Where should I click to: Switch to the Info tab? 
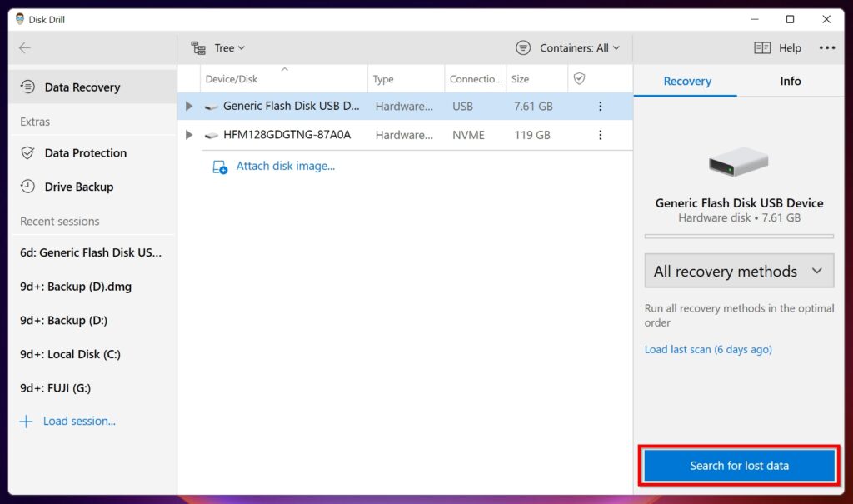(790, 81)
